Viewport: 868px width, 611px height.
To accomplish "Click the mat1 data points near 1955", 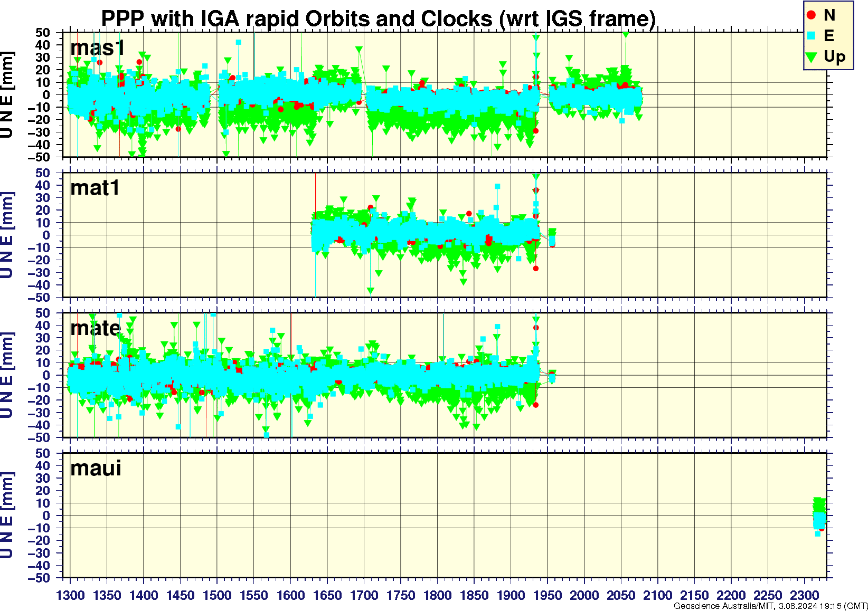I will coord(552,237).
